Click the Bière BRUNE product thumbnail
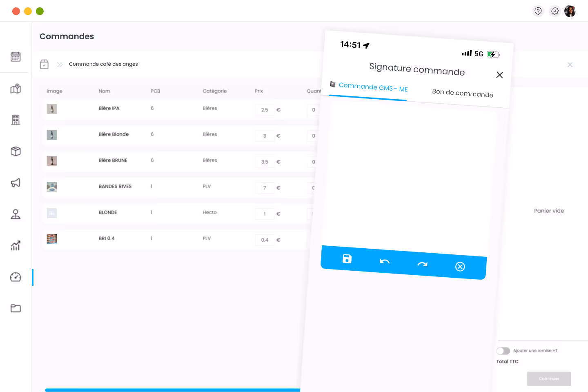The image size is (588, 392). pyautogui.click(x=52, y=161)
